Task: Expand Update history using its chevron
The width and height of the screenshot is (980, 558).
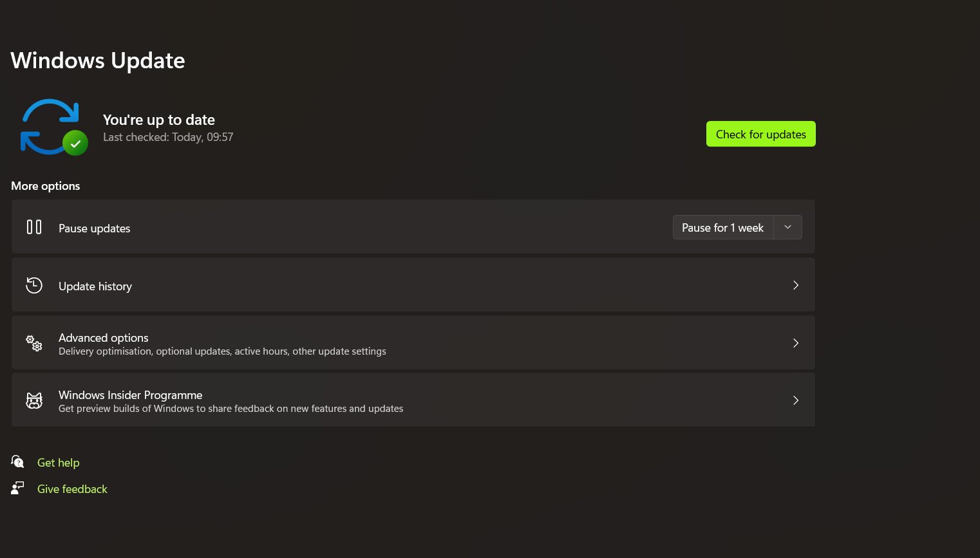Action: click(x=796, y=285)
